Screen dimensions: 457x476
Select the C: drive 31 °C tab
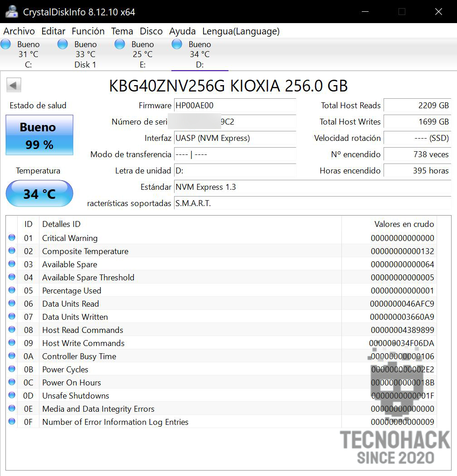(28, 54)
